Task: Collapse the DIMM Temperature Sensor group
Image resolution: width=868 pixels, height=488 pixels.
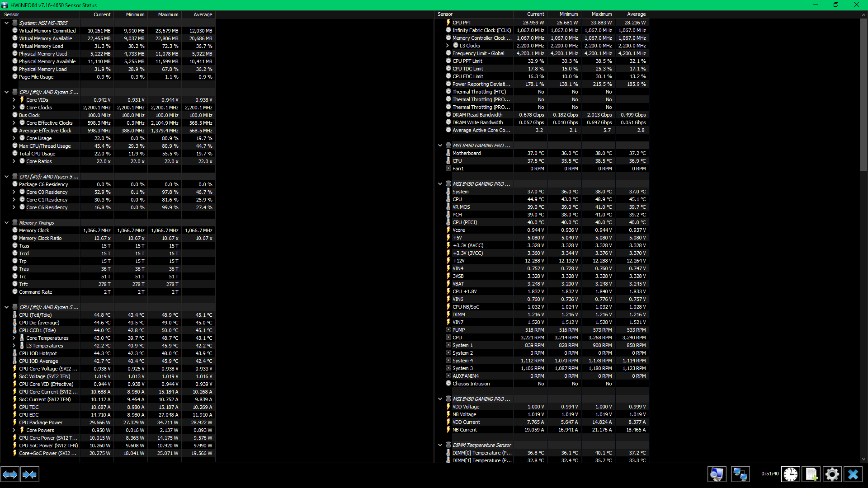Action: click(440, 445)
